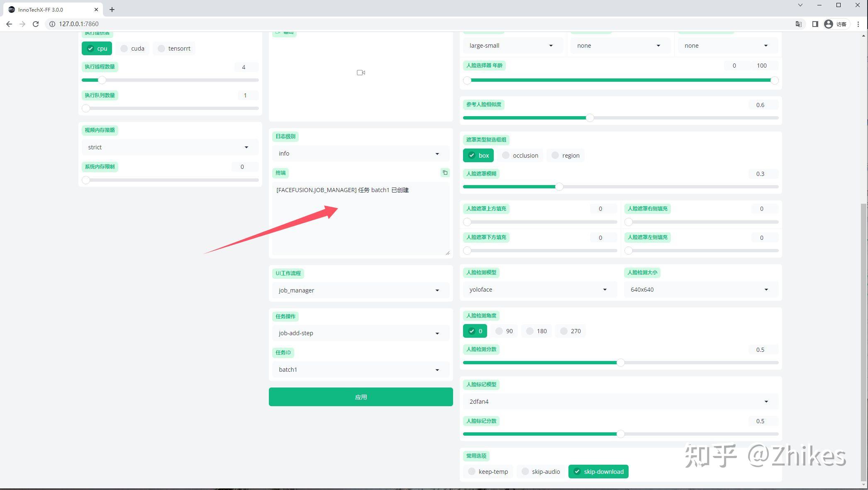Open the yoloface face detector model dropdown

[x=540, y=290]
